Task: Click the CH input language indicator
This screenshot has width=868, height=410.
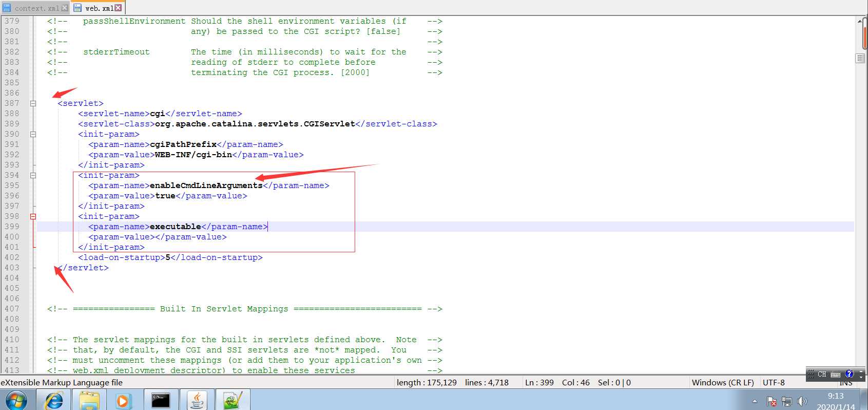Action: point(822,374)
